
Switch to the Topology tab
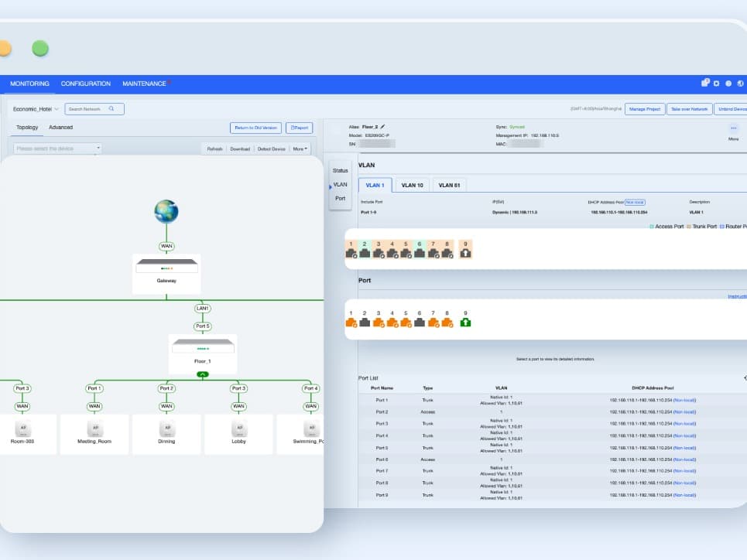[27, 127]
